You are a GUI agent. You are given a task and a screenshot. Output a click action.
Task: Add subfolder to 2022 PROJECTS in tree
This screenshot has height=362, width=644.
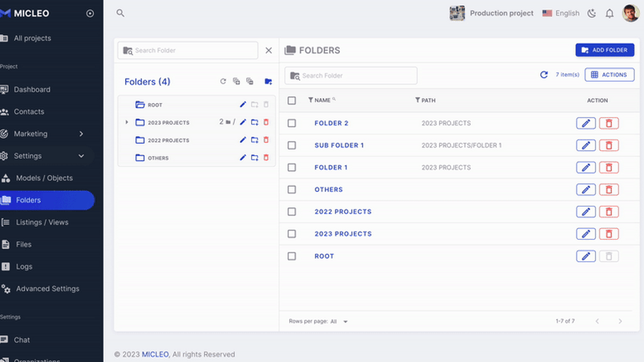[x=255, y=140]
